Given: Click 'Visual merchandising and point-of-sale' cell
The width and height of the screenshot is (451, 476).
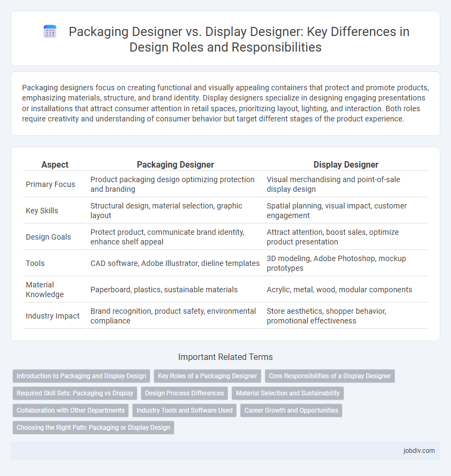Looking at the screenshot, I should tap(346, 184).
